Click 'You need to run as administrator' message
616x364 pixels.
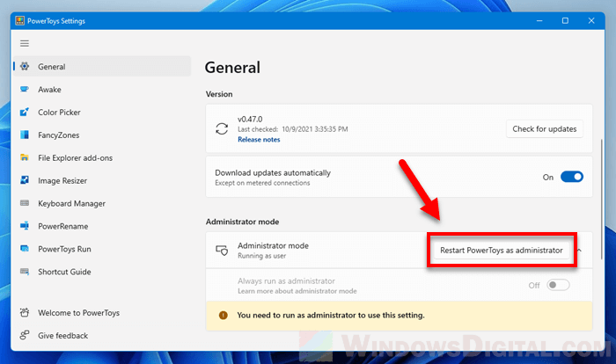point(331,316)
